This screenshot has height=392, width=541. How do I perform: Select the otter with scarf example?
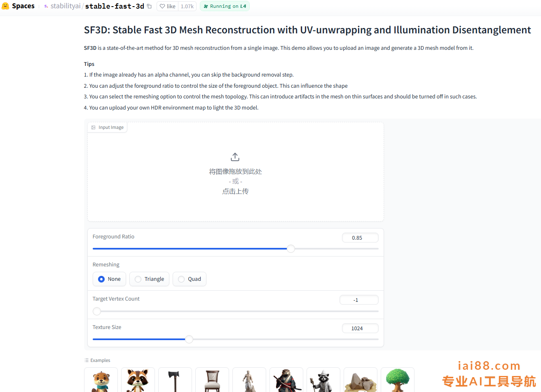(101, 380)
